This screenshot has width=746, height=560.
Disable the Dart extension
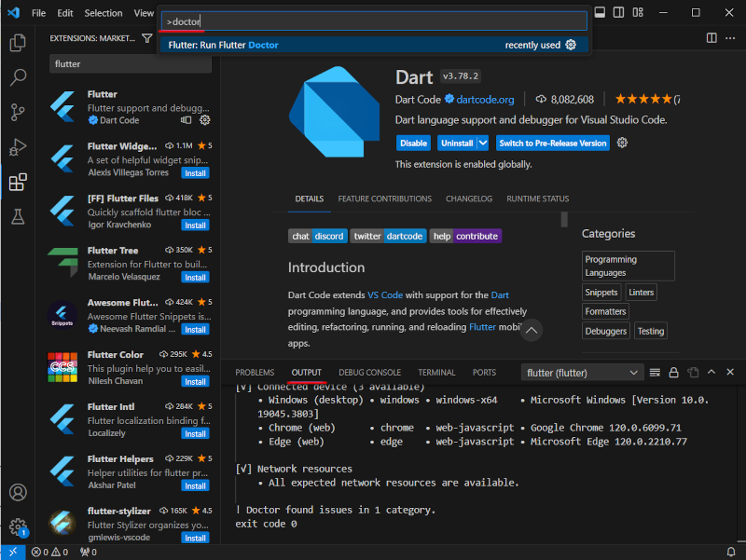[413, 143]
